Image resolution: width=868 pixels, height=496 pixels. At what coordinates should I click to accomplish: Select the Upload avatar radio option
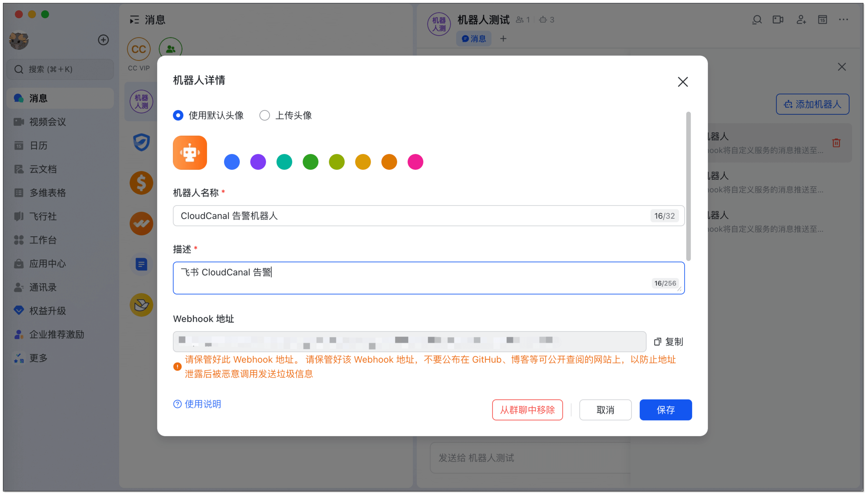pyautogui.click(x=265, y=115)
